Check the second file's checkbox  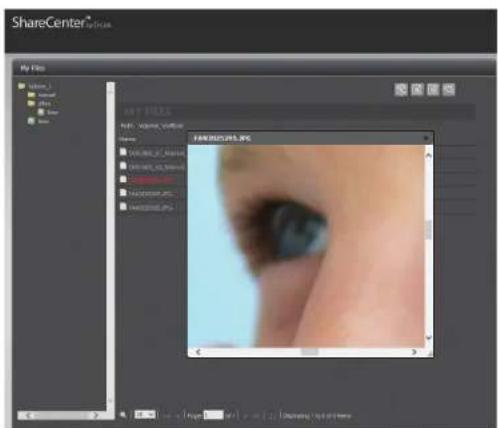pyautogui.click(x=123, y=166)
